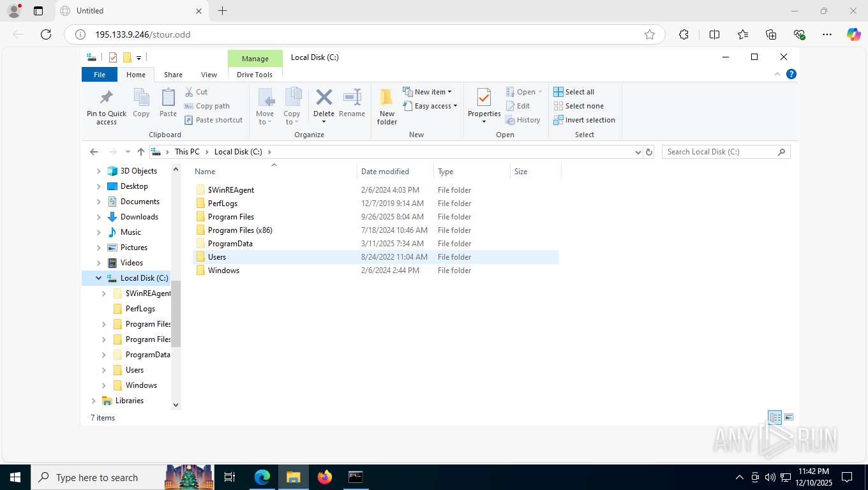868x490 pixels.
Task: Create a New folder
Action: [387, 107]
